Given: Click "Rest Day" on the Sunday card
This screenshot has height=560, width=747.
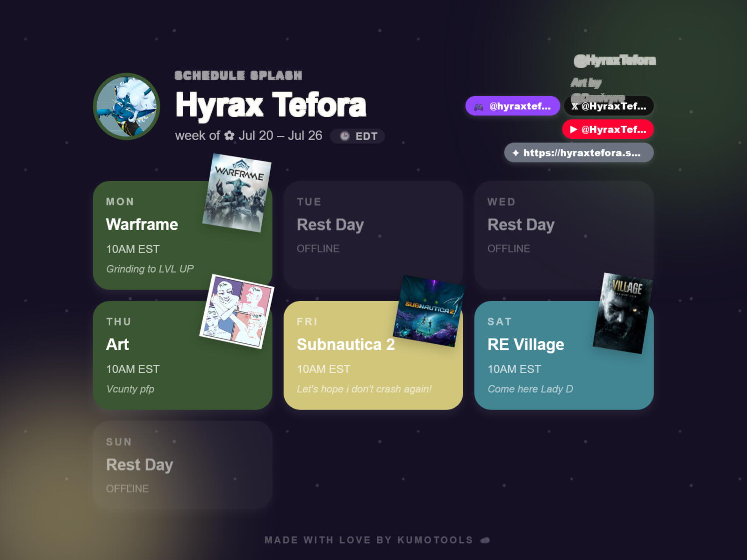Looking at the screenshot, I should 139,465.
